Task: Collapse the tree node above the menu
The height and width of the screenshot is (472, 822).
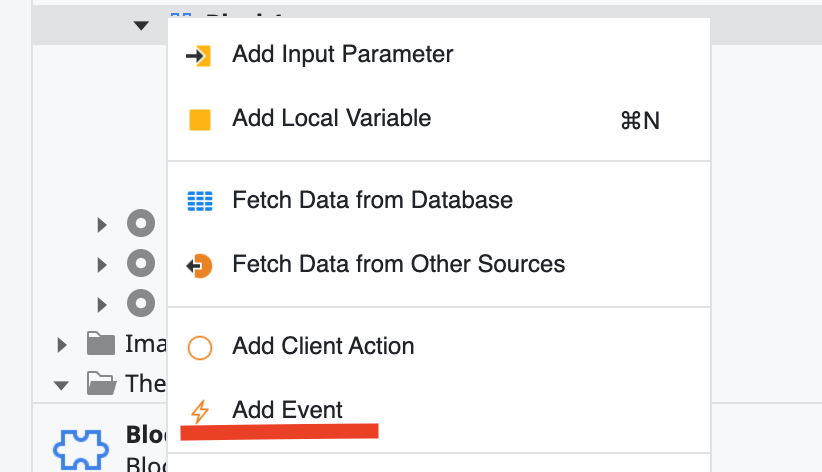Action: [141, 25]
